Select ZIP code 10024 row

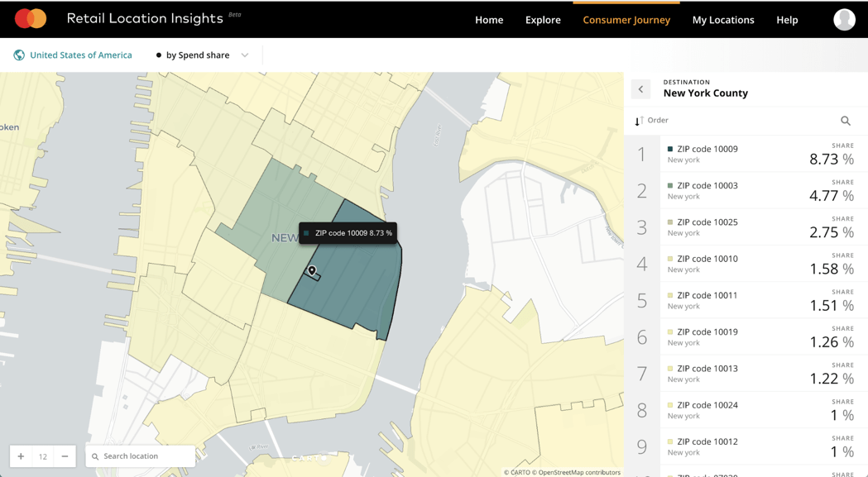coord(746,409)
